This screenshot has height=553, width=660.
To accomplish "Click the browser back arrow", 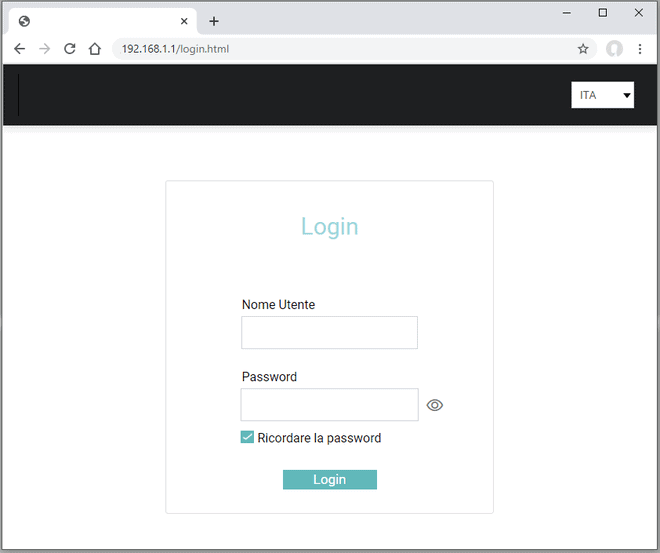I will [x=19, y=48].
